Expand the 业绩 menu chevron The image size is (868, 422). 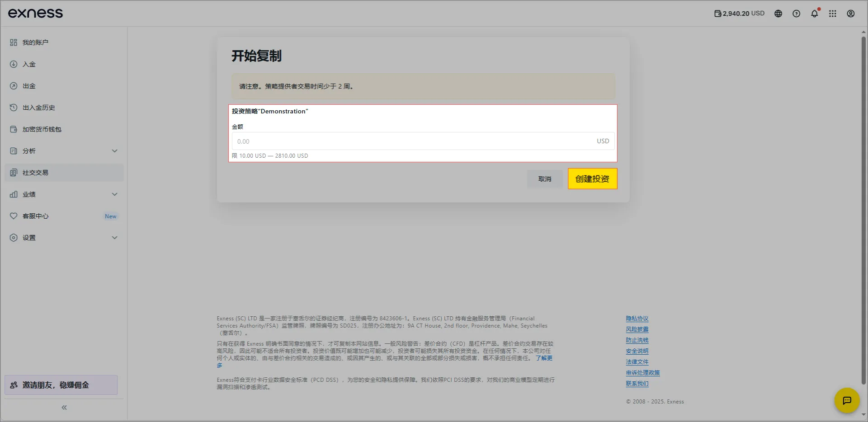click(x=114, y=194)
